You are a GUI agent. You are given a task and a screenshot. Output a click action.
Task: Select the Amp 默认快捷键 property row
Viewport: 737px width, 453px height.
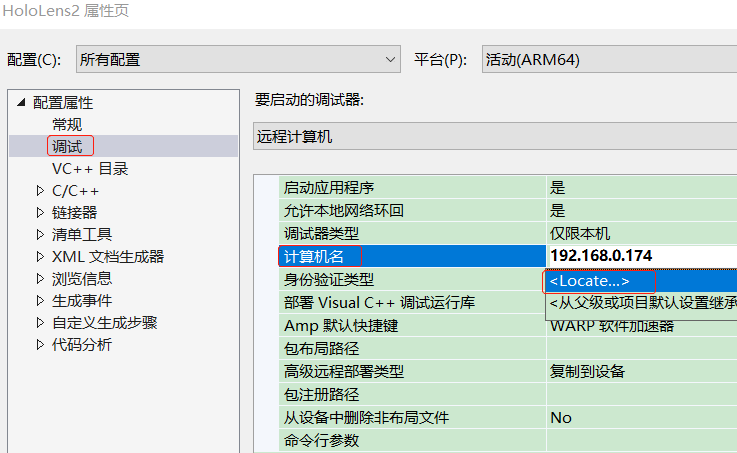click(412, 325)
